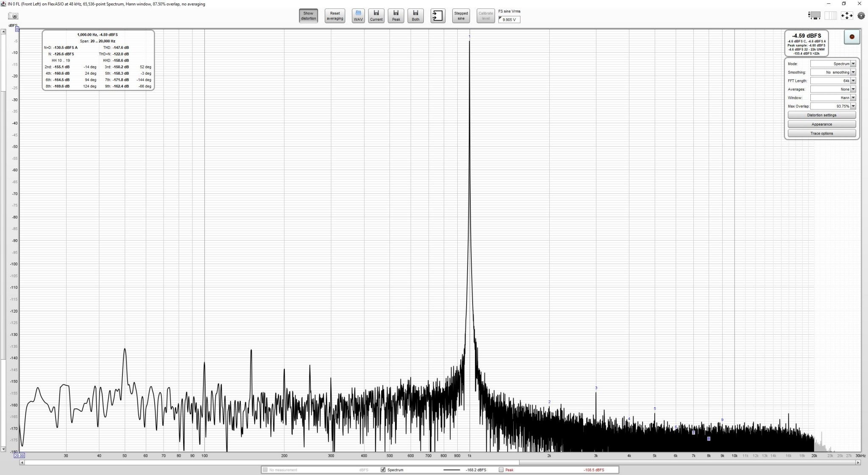Enable the Peak trace checkbox
Viewport: 868px width, 475px height.
pos(501,469)
